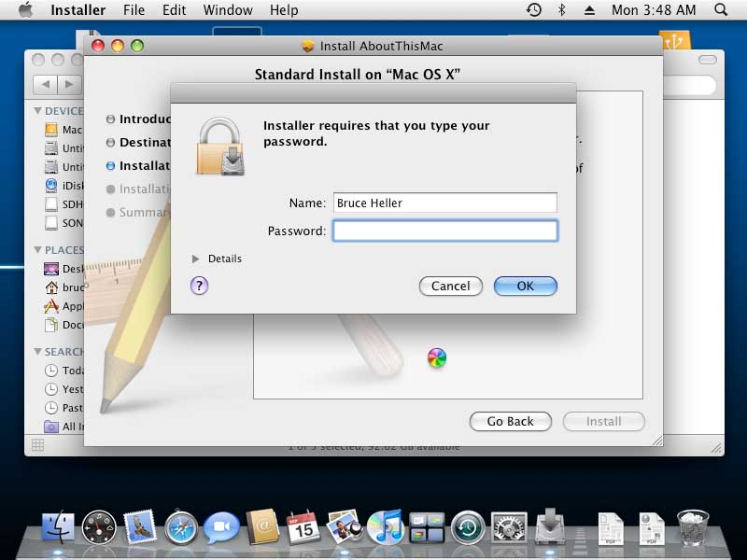Click the menu bar clock Mon 3:48 AM
The image size is (747, 560).
pos(654,10)
